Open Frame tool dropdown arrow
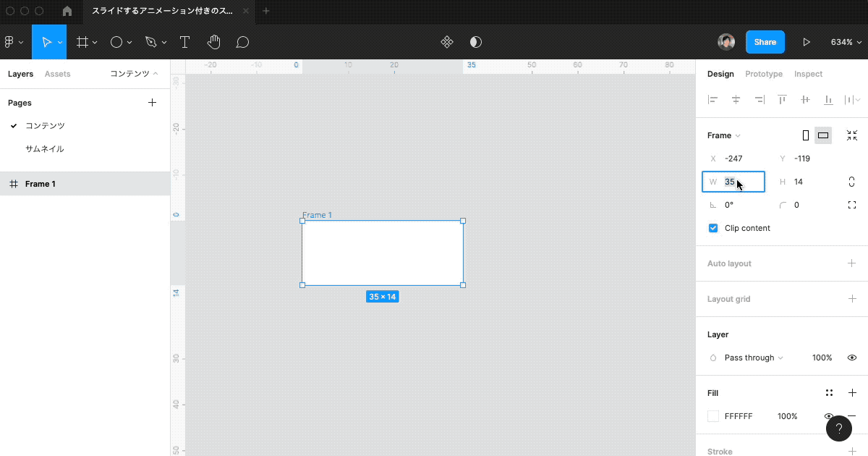Image resolution: width=868 pixels, height=456 pixels. (95, 43)
